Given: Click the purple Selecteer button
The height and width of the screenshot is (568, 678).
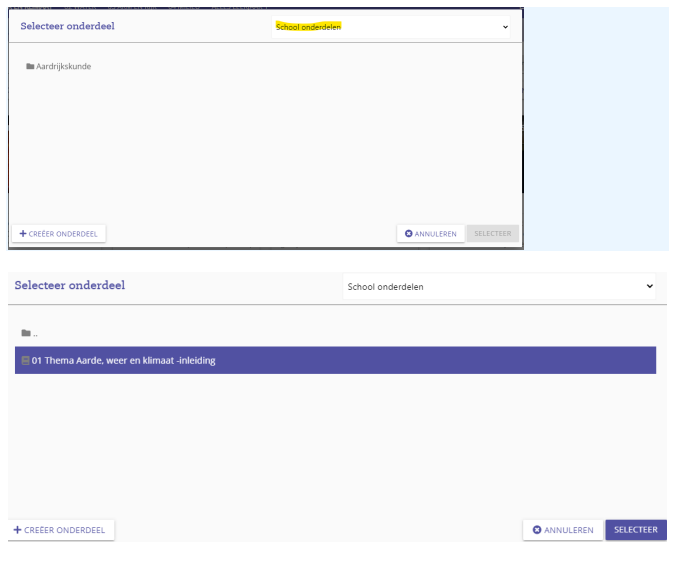Looking at the screenshot, I should tap(635, 530).
